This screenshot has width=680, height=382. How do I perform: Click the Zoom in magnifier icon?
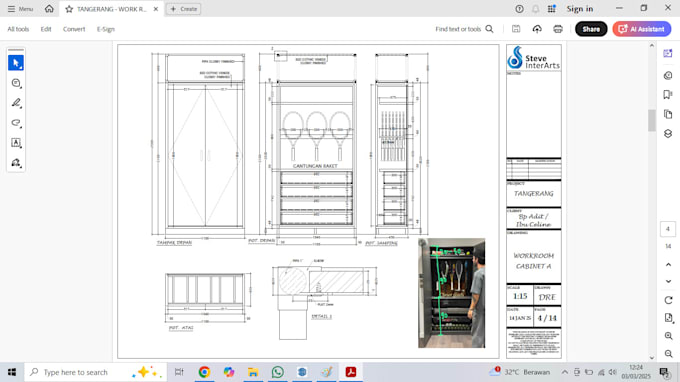click(668, 336)
